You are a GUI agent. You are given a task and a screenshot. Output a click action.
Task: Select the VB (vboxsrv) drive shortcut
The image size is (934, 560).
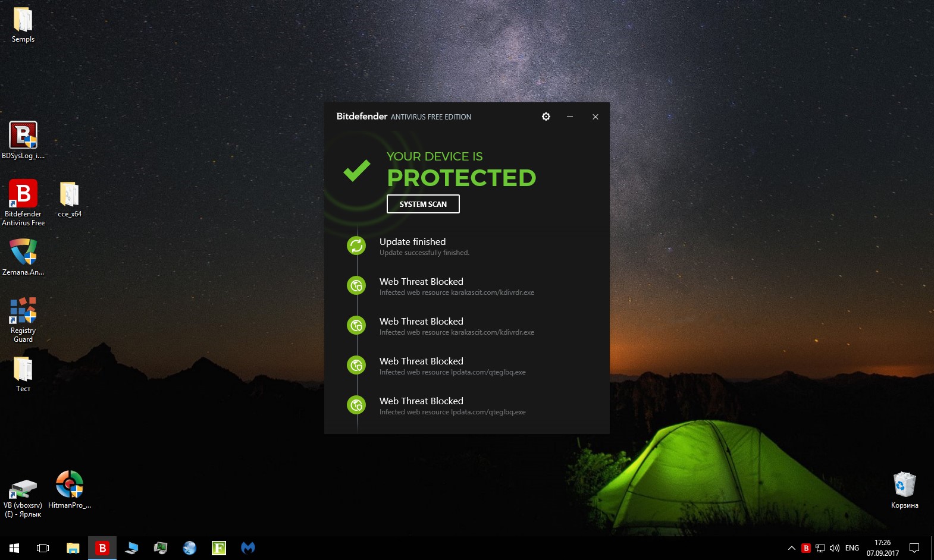tap(23, 499)
